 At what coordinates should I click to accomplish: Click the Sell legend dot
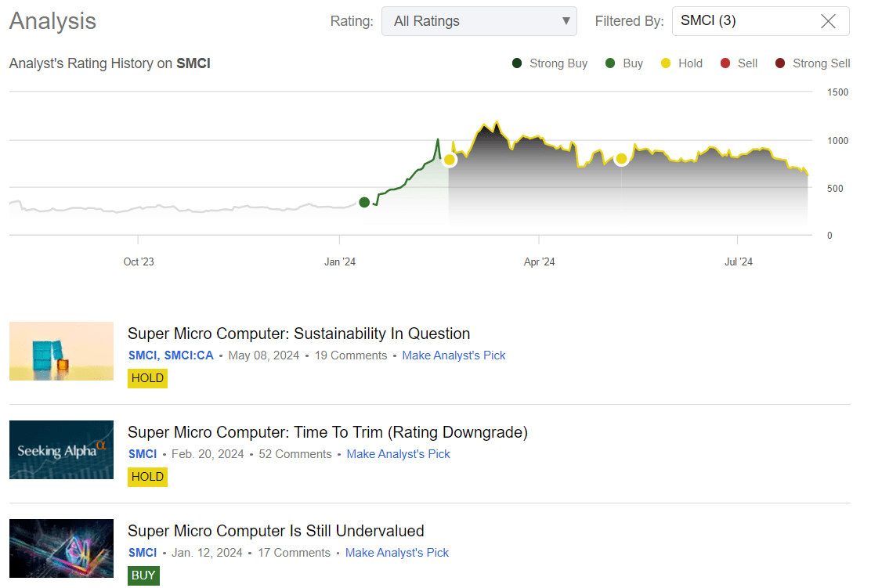(725, 63)
